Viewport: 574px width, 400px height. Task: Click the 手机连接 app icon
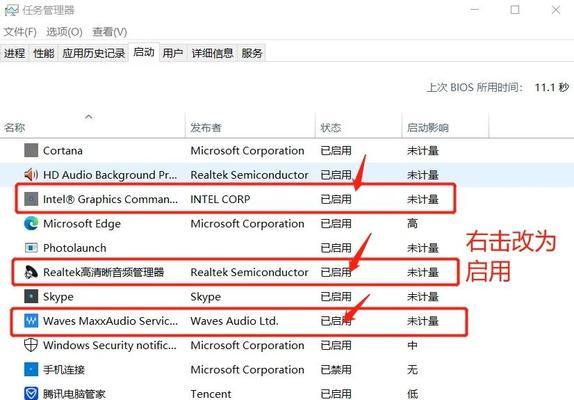coord(31,370)
